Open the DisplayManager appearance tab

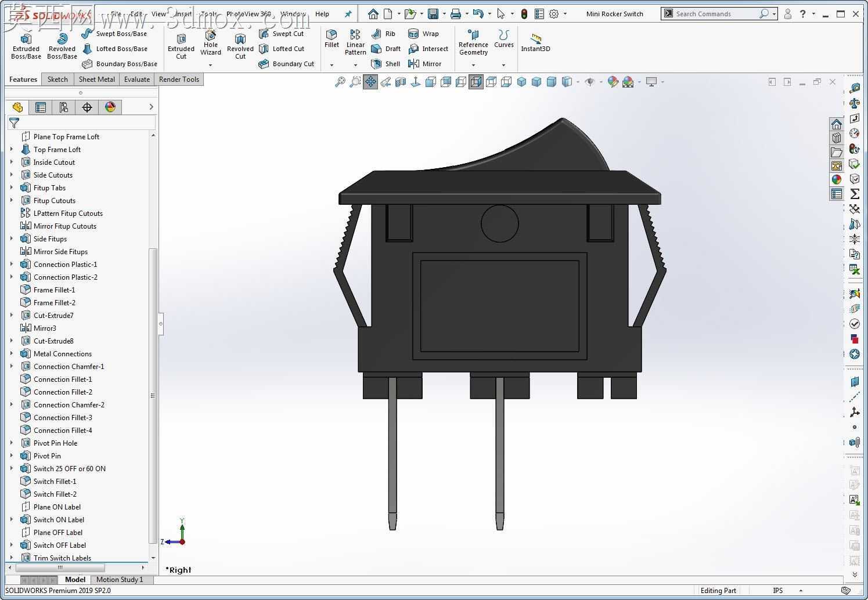pos(110,107)
